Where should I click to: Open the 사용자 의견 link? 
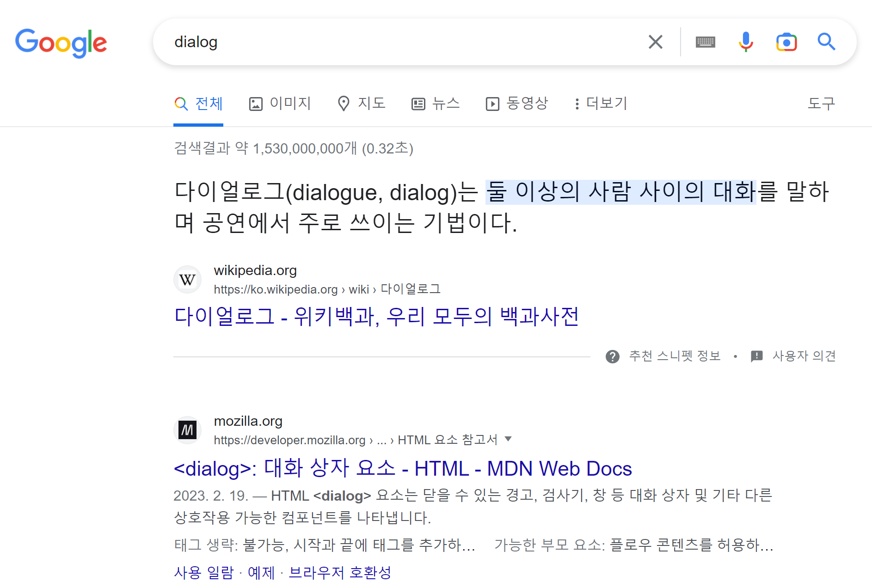804,356
